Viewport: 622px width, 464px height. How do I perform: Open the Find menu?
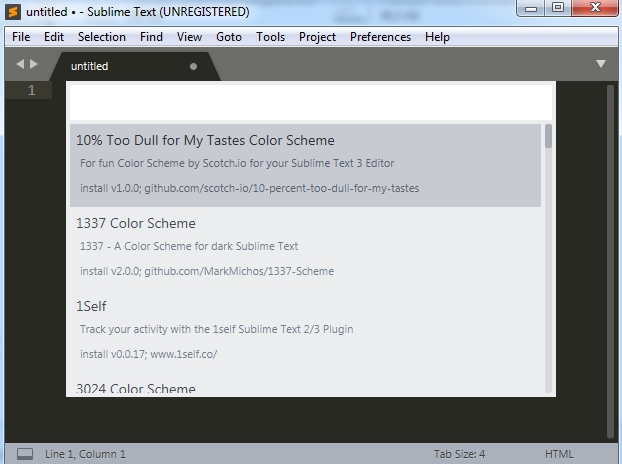[151, 37]
